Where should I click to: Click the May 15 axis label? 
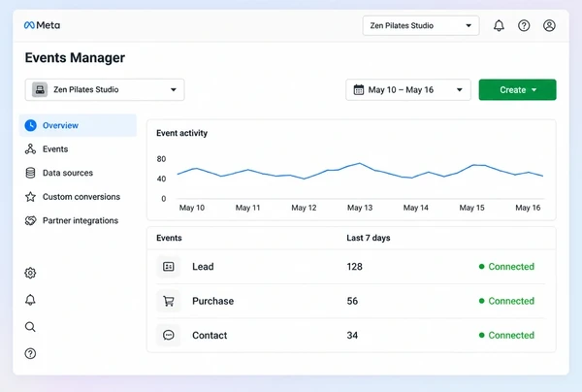(x=471, y=208)
